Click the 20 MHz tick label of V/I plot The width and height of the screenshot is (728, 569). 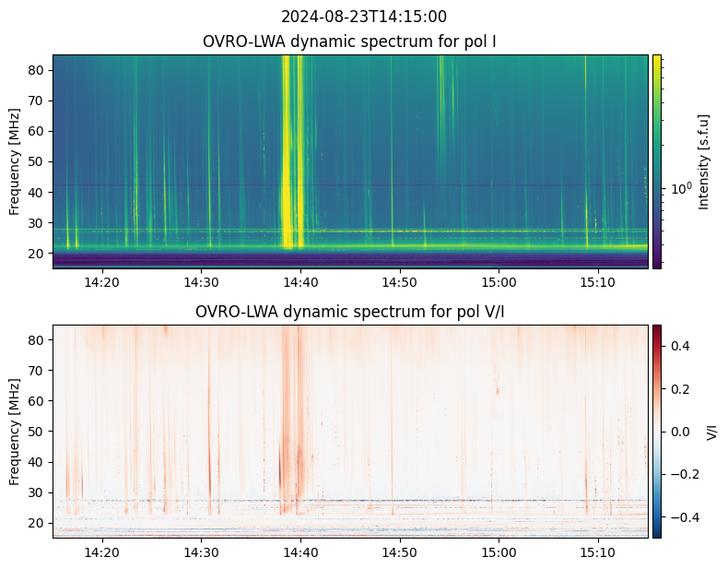tap(36, 523)
